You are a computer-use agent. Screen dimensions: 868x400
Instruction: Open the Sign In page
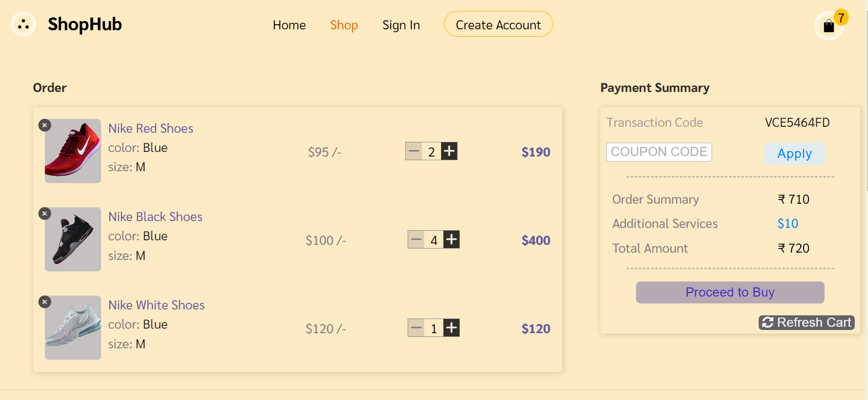click(x=401, y=25)
